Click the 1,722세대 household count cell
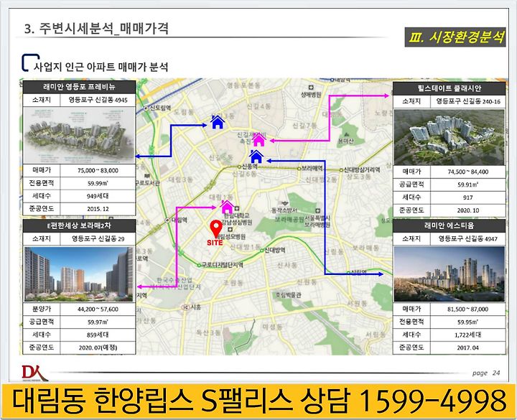Image resolution: width=517 pixels, height=420 pixels. [468, 335]
